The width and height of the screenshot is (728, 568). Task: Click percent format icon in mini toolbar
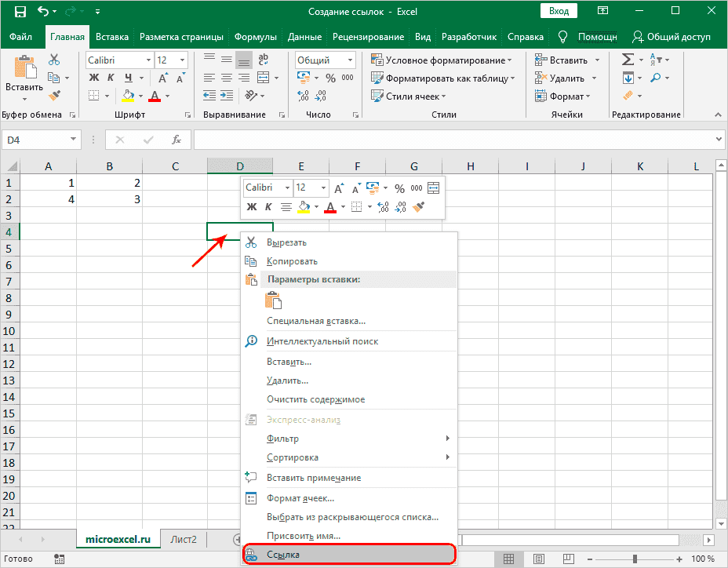399,188
